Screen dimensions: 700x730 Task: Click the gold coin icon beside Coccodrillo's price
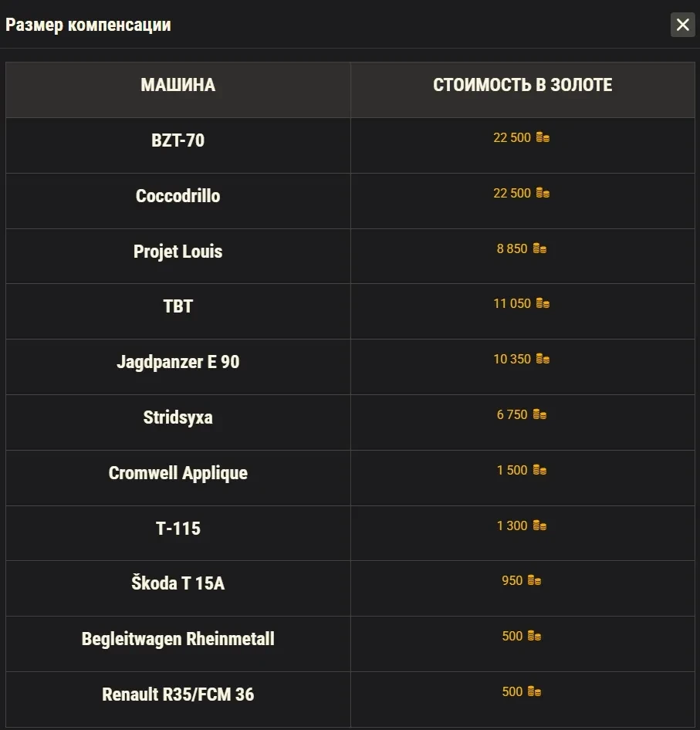(x=543, y=193)
